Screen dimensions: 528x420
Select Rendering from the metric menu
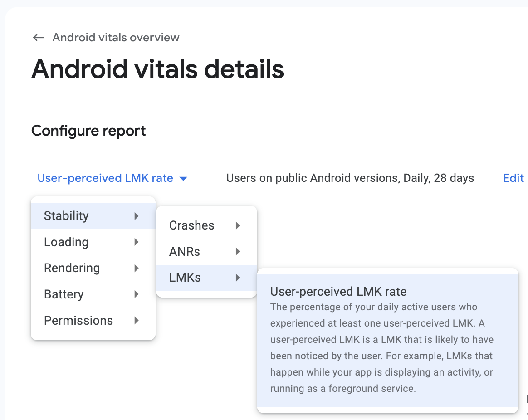[x=72, y=268]
